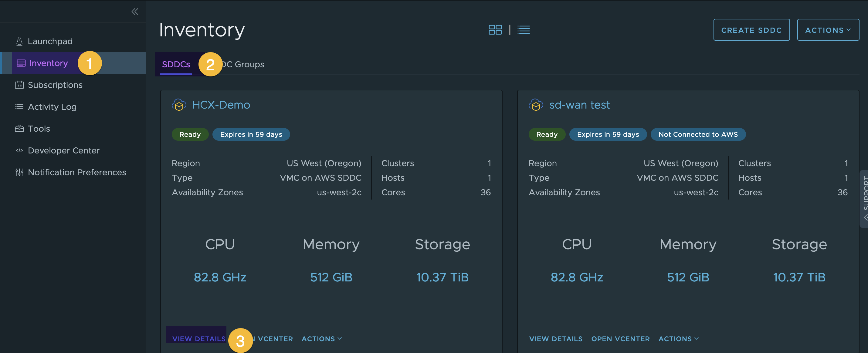Image resolution: width=868 pixels, height=353 pixels.
Task: Click 10.37 TiB Storage value on sd-wan test
Action: [799, 277]
